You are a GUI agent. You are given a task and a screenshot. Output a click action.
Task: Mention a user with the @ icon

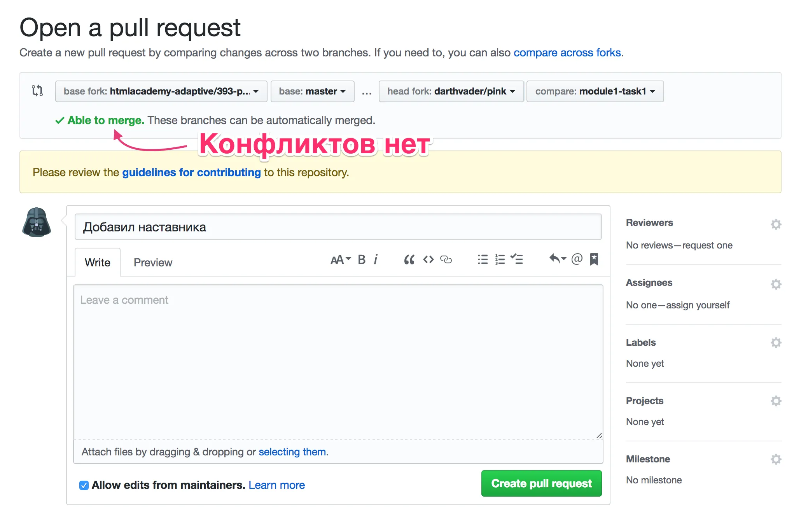pos(577,259)
